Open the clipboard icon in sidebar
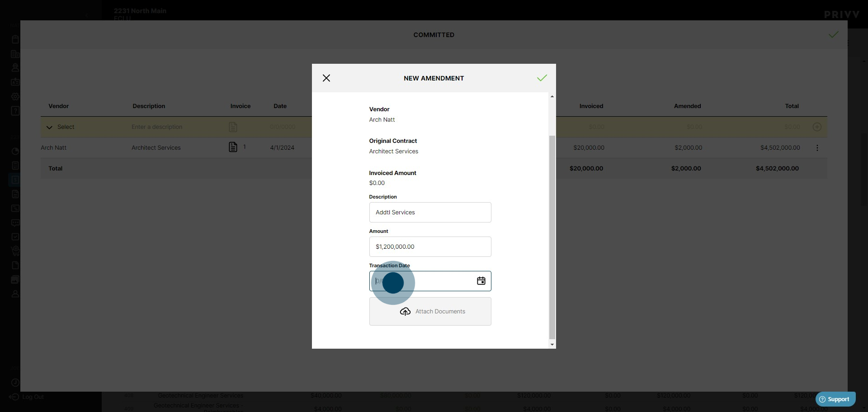This screenshot has height=412, width=868. pyautogui.click(x=15, y=39)
